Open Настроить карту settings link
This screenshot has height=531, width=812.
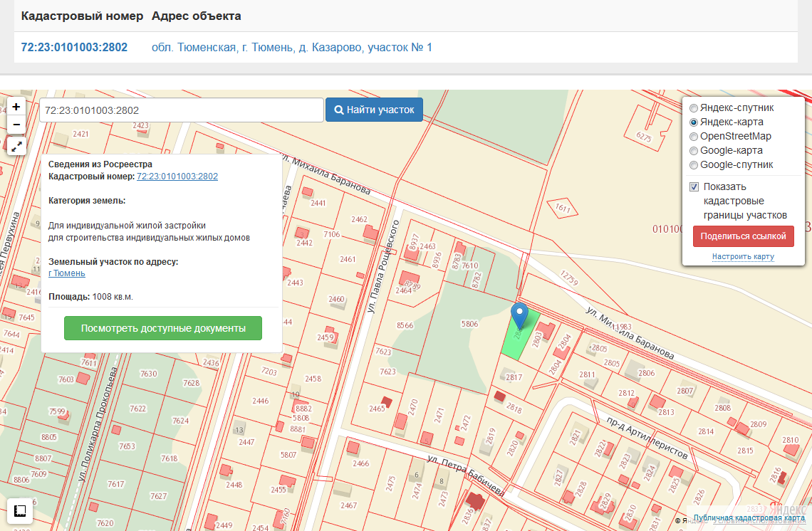point(743,256)
